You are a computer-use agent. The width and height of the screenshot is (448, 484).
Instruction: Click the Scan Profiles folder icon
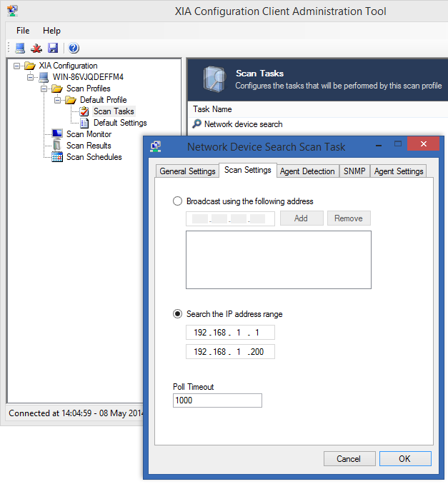[x=57, y=89]
